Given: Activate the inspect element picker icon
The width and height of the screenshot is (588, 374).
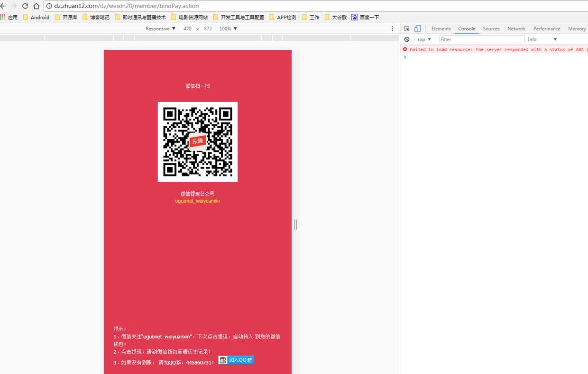Looking at the screenshot, I should pyautogui.click(x=407, y=29).
